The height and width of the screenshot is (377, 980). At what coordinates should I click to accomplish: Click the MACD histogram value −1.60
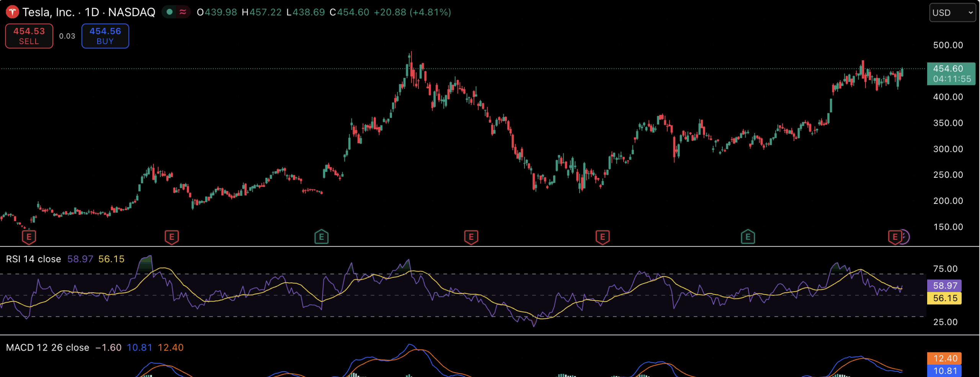[108, 347]
